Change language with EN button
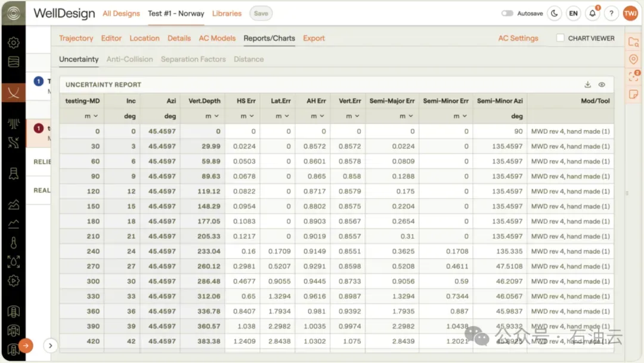The width and height of the screenshot is (644, 363). click(x=574, y=13)
